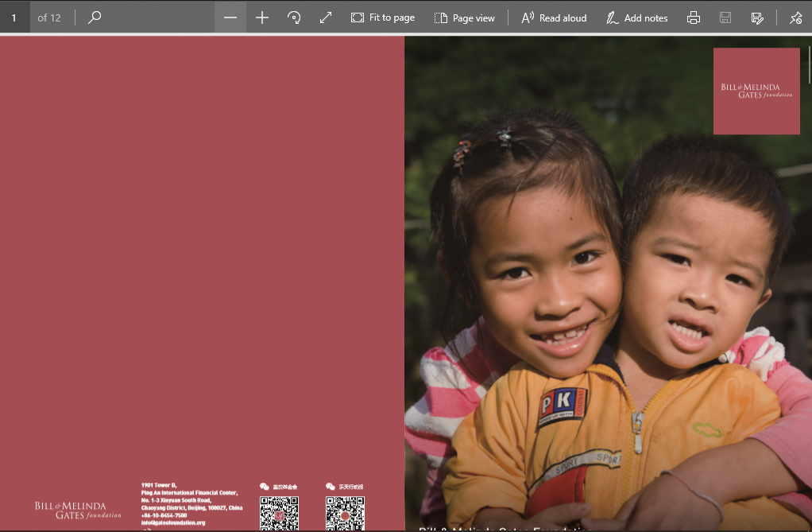This screenshot has height=532, width=812.
Task: Click the 'Chaoyang District, Beijing, 100027, China' line
Action: click(x=191, y=507)
